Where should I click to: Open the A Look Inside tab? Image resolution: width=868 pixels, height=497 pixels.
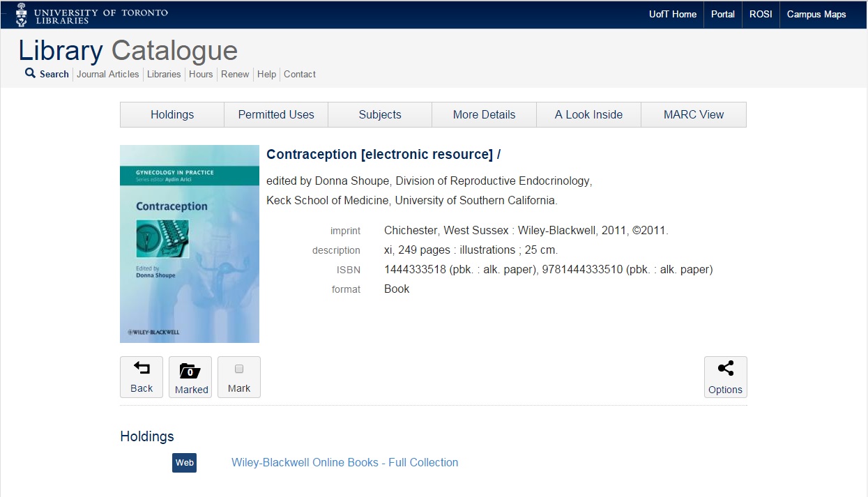pyautogui.click(x=588, y=115)
